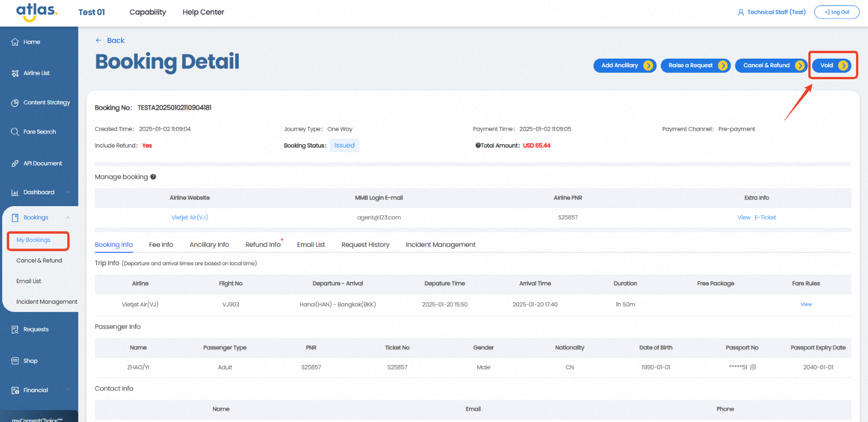Select Help Center in top menu
Screen dimensions: 868x422
[x=203, y=12]
